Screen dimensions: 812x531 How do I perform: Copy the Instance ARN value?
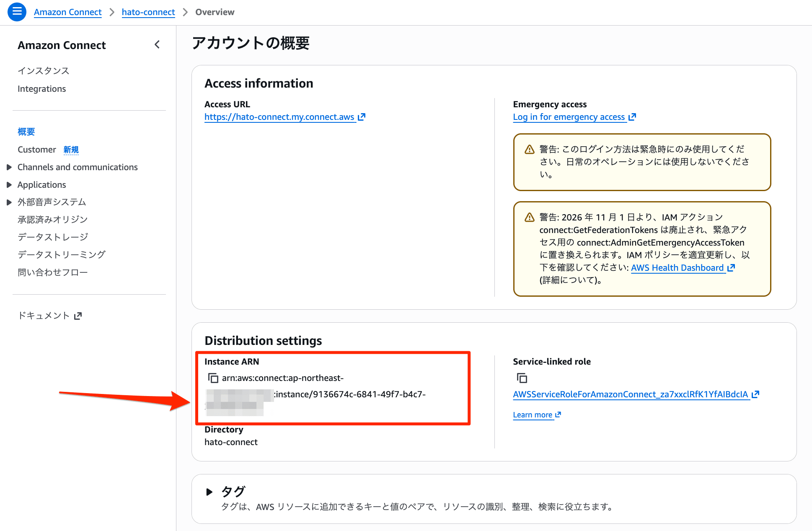tap(213, 378)
